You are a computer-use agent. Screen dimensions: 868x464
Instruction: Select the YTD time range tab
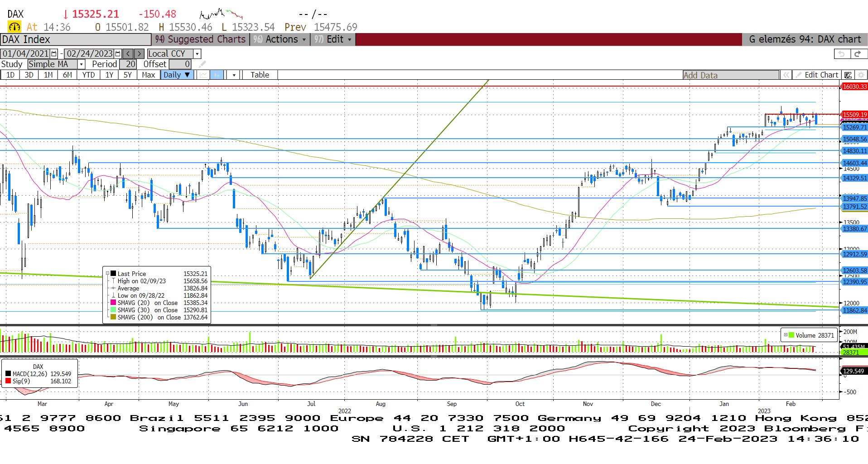tap(88, 75)
